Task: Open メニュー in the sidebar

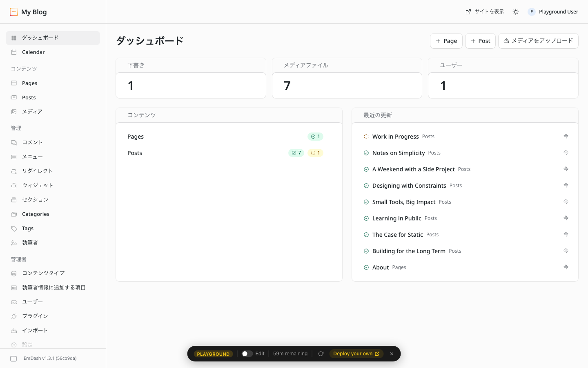Action: click(x=53, y=157)
